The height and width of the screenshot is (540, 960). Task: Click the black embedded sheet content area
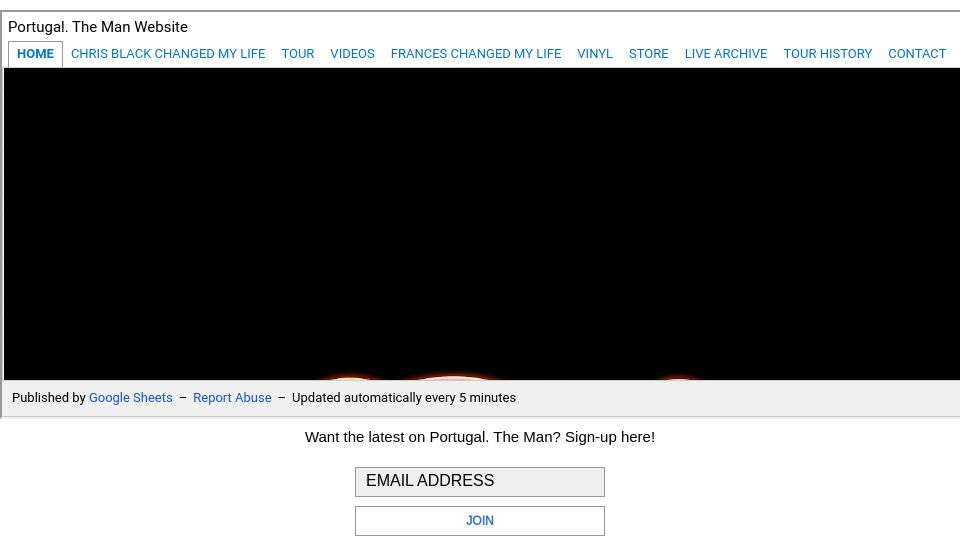tap(482, 223)
